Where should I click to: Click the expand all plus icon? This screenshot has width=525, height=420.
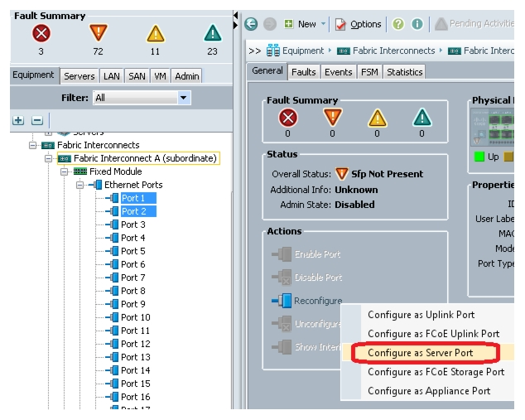pyautogui.click(x=18, y=120)
